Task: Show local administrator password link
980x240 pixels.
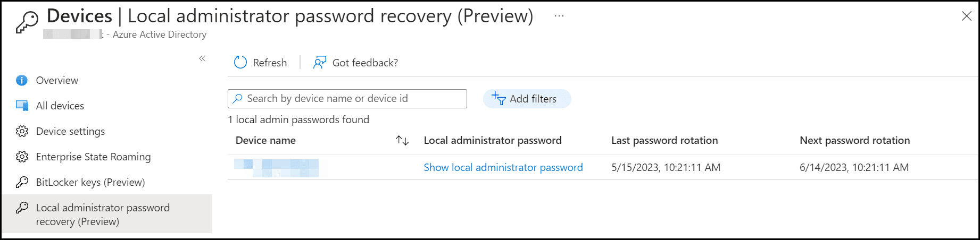Action: click(503, 167)
